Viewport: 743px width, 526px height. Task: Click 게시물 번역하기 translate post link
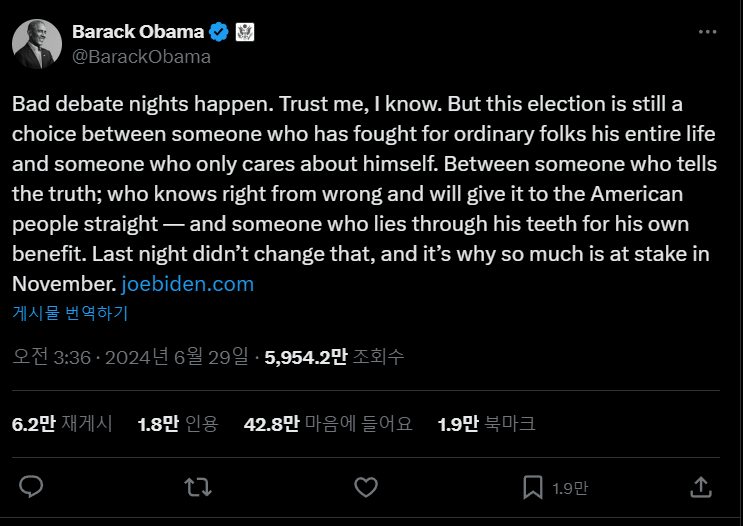point(70,313)
